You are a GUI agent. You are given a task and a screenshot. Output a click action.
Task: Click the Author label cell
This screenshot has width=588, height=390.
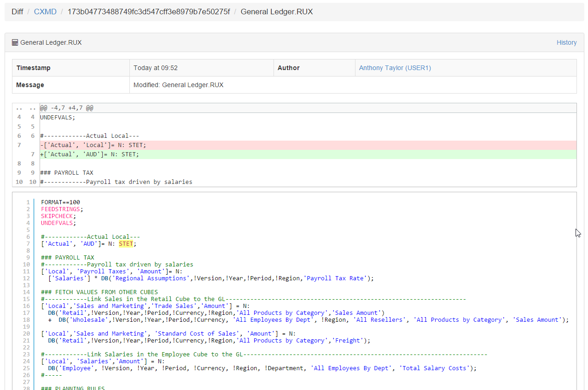[x=314, y=68]
